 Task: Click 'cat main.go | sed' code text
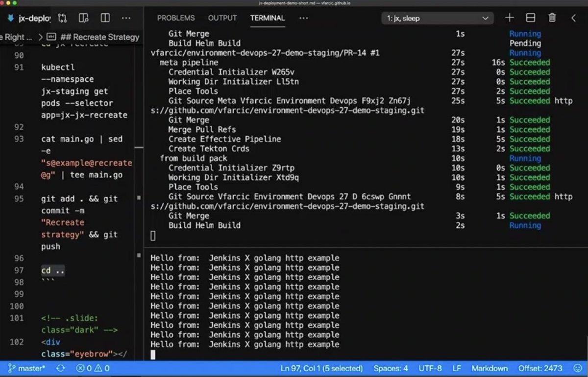pyautogui.click(x=82, y=139)
